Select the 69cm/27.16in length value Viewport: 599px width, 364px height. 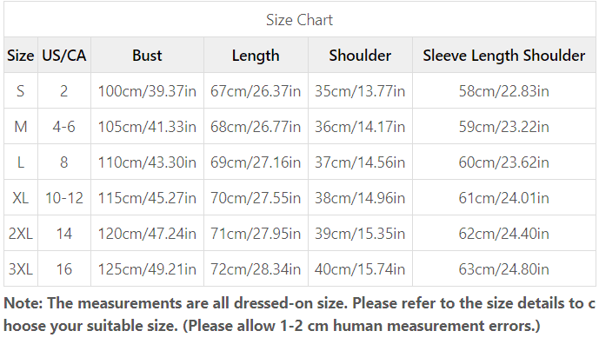tap(256, 162)
